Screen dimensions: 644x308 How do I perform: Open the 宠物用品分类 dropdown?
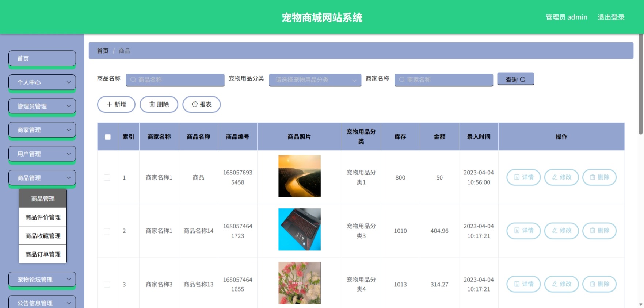click(315, 80)
